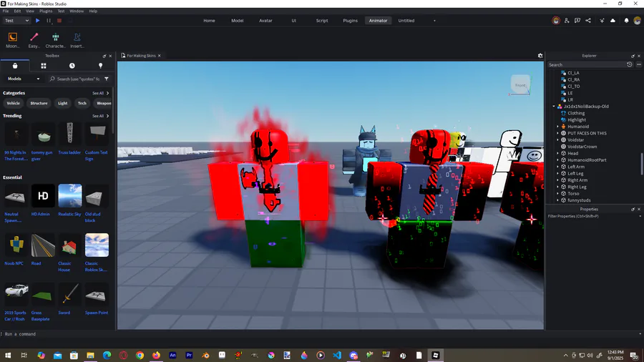Open the Toolbox Marketplace tab
Screen dimensions: 644x362
[15, 66]
